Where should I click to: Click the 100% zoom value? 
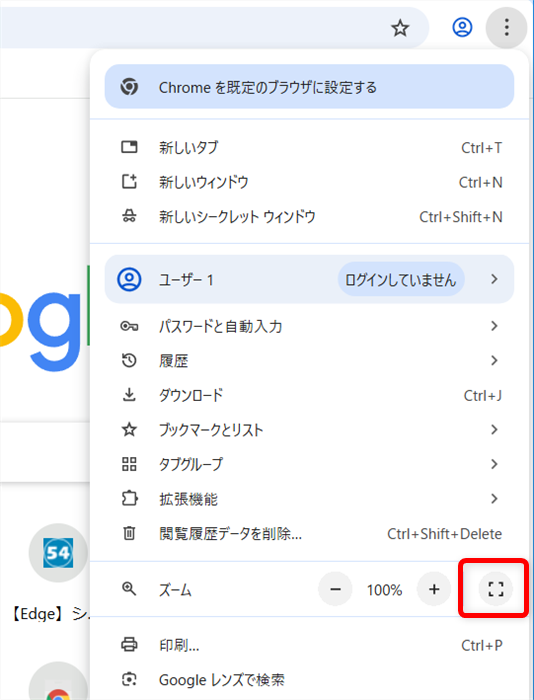coord(384,590)
